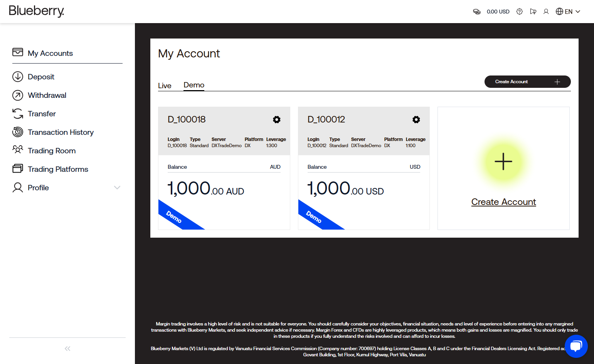Click the large plus in green circle
Image resolution: width=594 pixels, height=364 pixels.
point(503,161)
